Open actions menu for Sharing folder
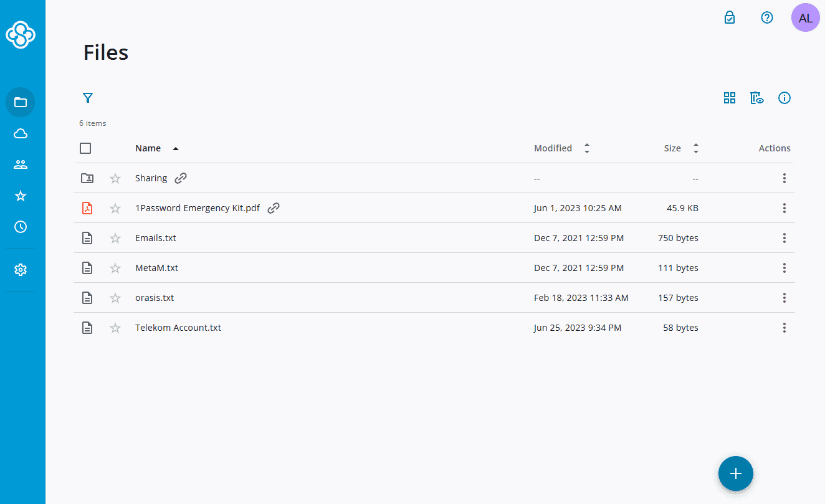 pos(784,178)
